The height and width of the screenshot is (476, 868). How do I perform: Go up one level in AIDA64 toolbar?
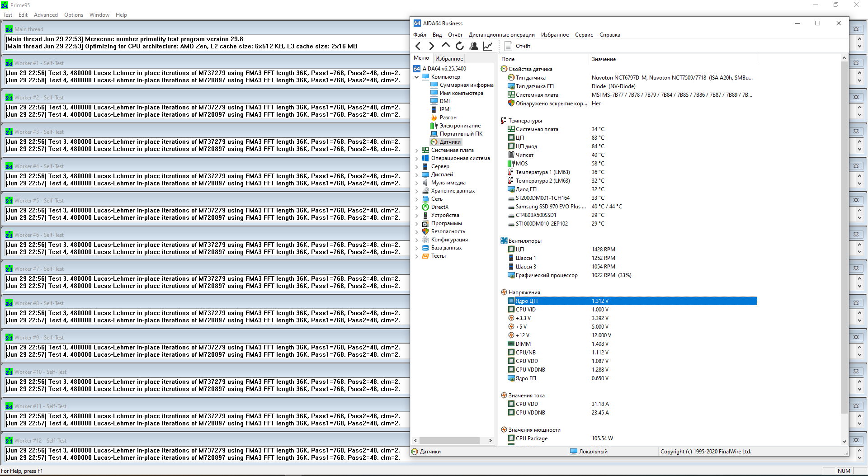[x=446, y=46]
